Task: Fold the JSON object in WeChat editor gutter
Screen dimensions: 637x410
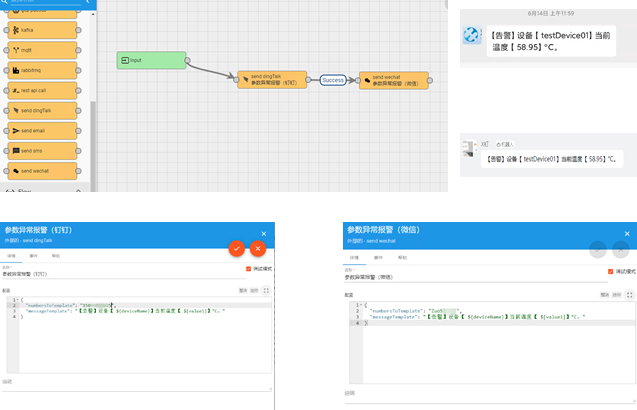Action: [x=361, y=304]
